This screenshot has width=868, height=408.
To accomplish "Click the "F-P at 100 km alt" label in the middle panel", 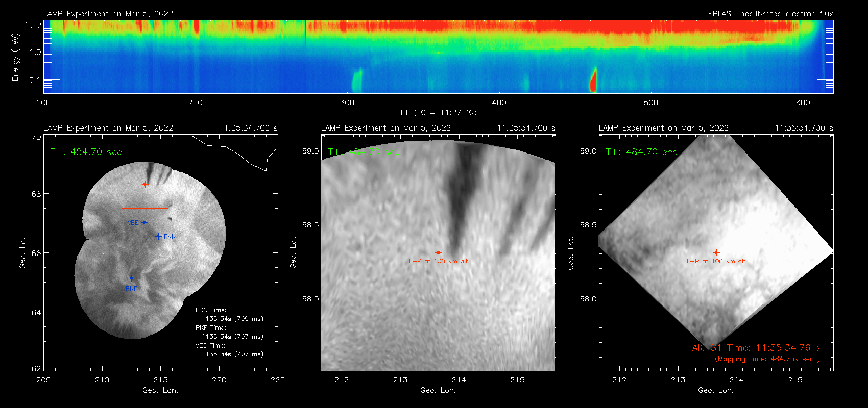I will [x=438, y=261].
